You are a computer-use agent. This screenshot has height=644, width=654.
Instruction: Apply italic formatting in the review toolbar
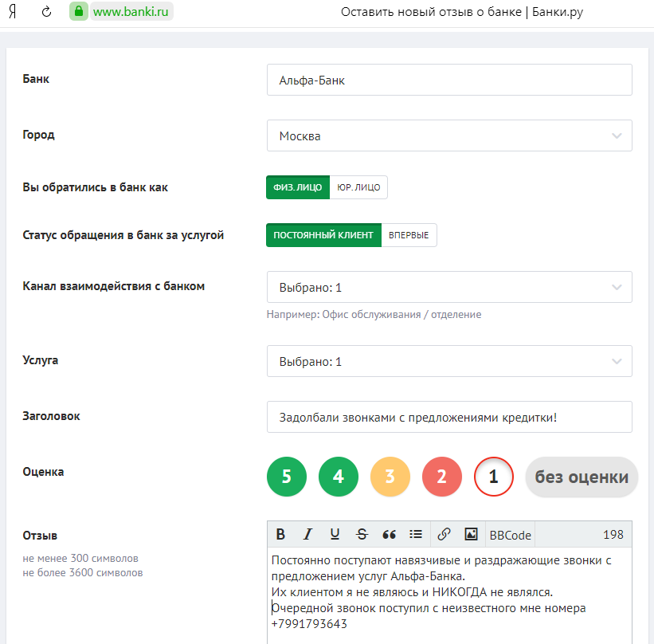click(307, 534)
